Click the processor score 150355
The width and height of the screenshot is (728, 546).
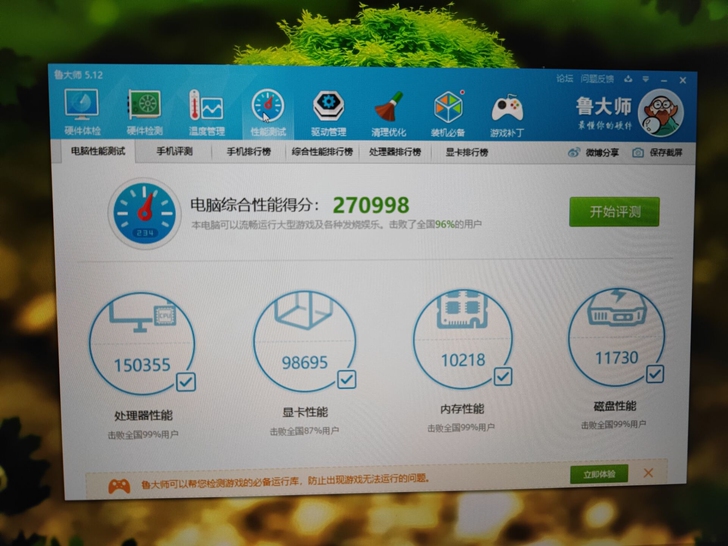click(x=142, y=365)
